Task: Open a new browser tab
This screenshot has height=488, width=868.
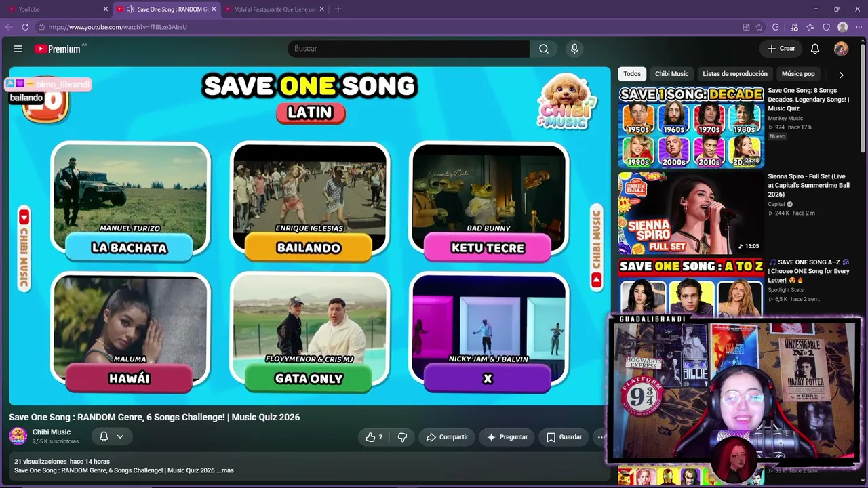Action: 338,9
